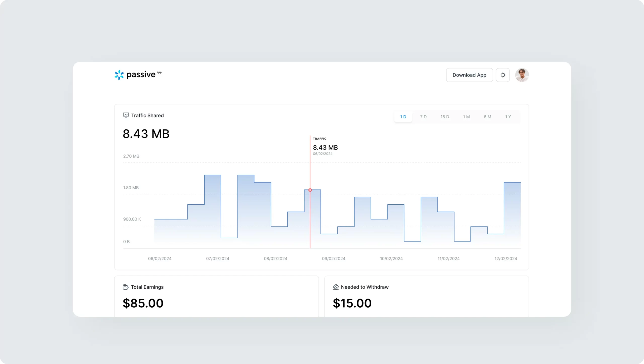Screen dimensions: 644x364
Task: Click the $15.00 withdraw amount
Action: (352, 303)
